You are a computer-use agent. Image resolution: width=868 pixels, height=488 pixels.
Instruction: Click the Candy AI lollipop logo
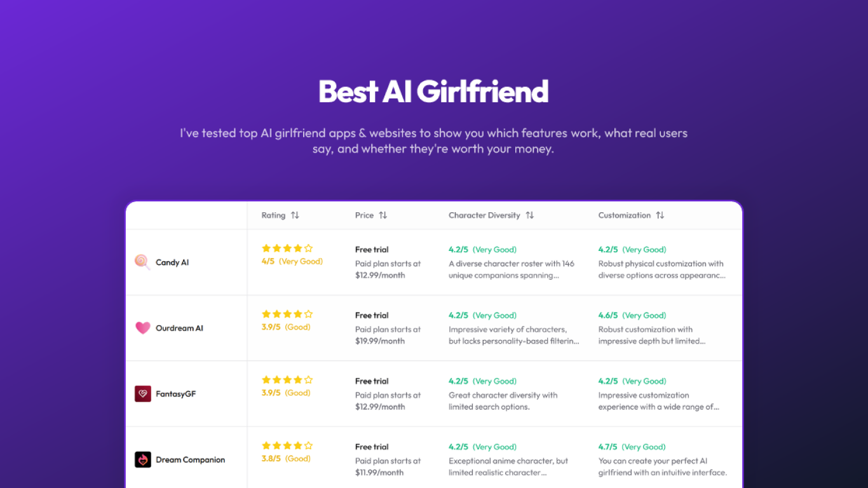(142, 262)
